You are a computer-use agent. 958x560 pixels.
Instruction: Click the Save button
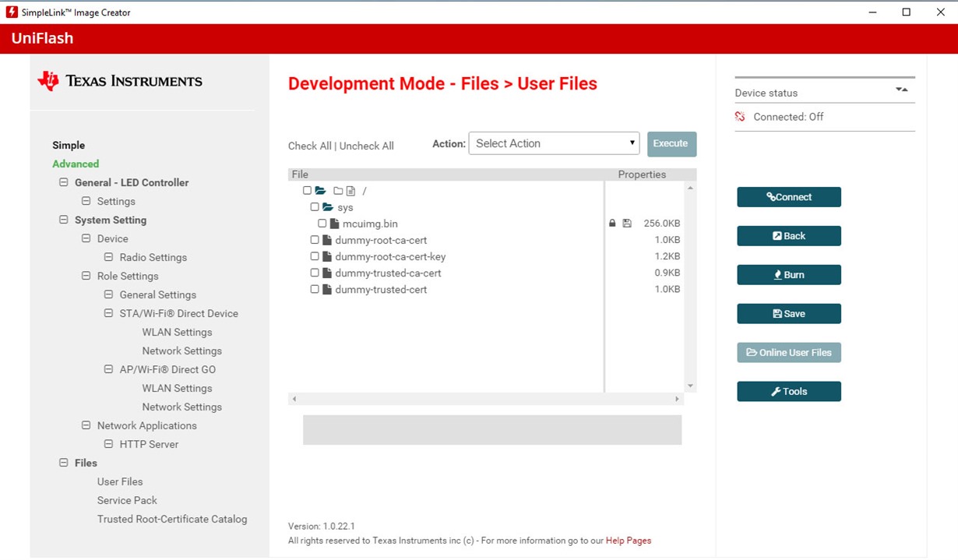(789, 314)
